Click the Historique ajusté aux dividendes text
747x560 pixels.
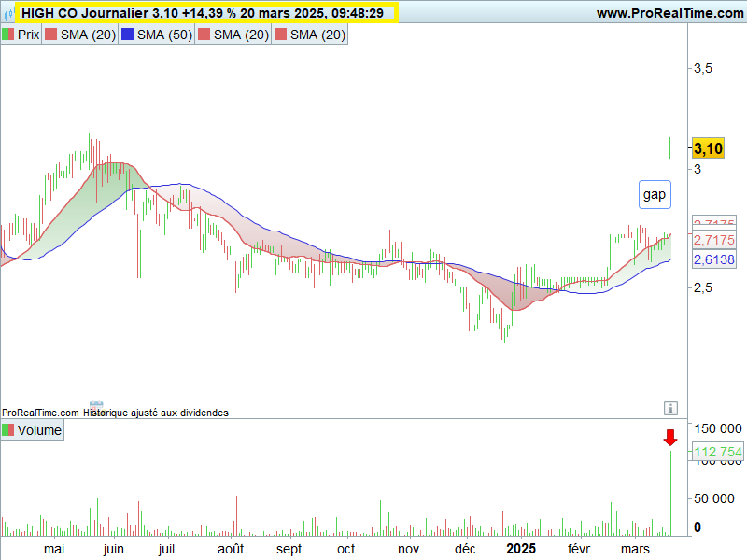(x=156, y=413)
